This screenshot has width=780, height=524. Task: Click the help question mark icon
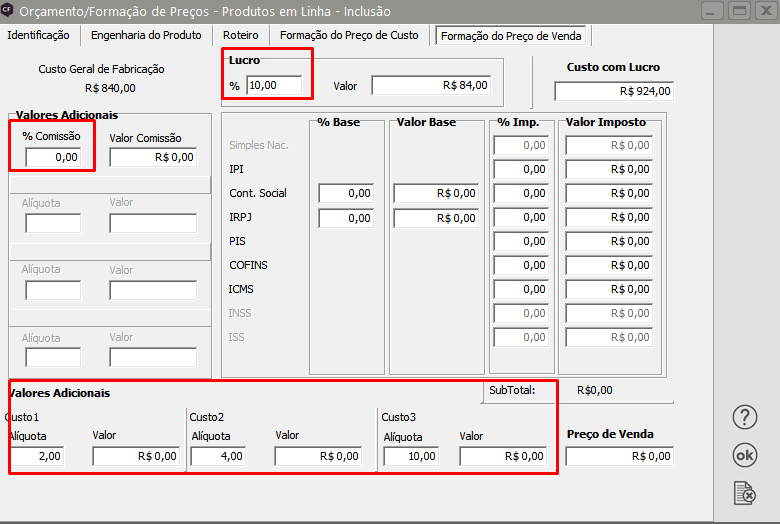click(x=745, y=417)
